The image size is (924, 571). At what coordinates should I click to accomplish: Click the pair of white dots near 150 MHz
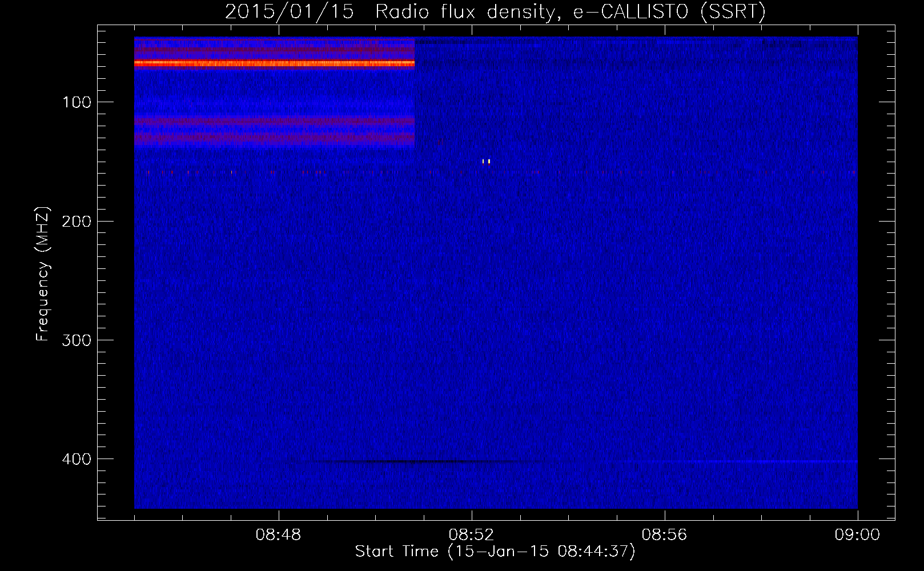[x=486, y=162]
